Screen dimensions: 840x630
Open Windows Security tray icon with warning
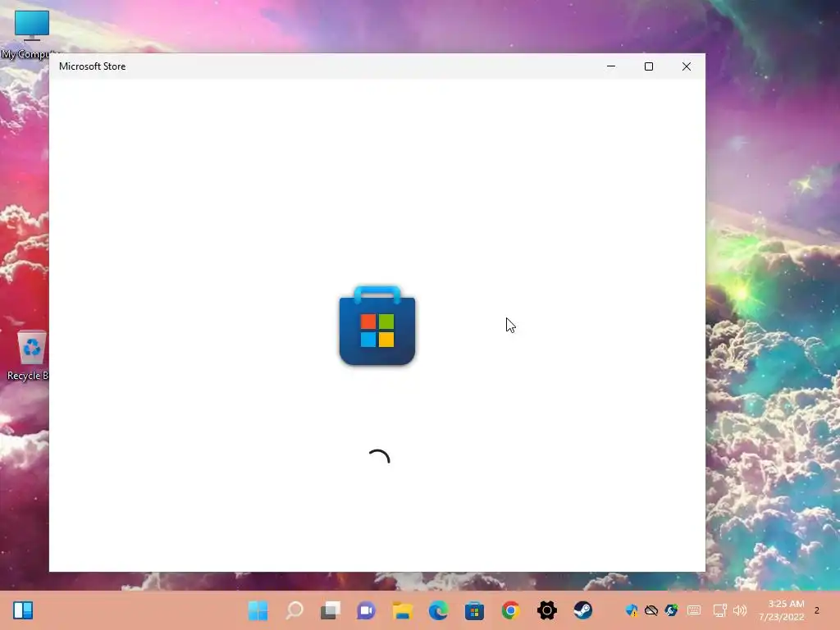click(x=631, y=610)
